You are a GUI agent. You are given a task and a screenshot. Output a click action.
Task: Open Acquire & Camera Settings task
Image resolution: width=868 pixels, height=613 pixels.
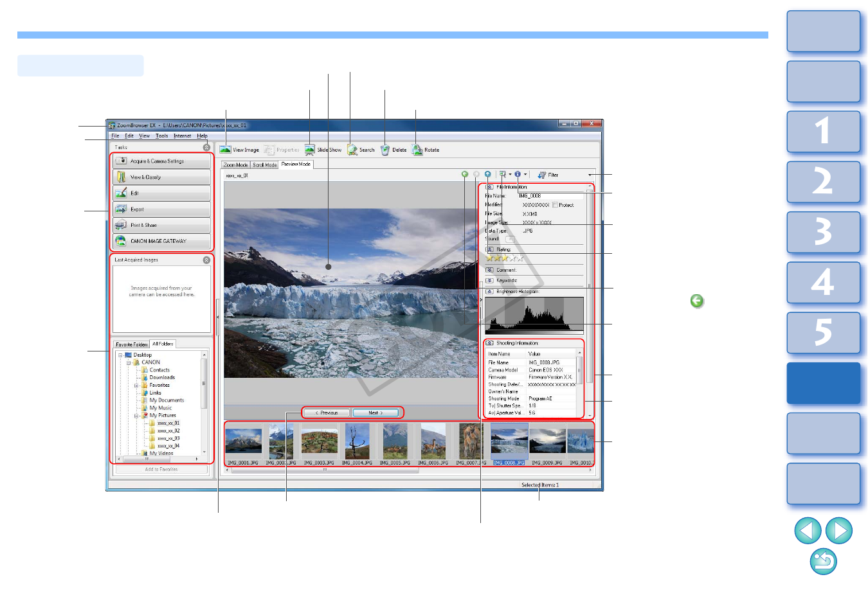point(162,161)
